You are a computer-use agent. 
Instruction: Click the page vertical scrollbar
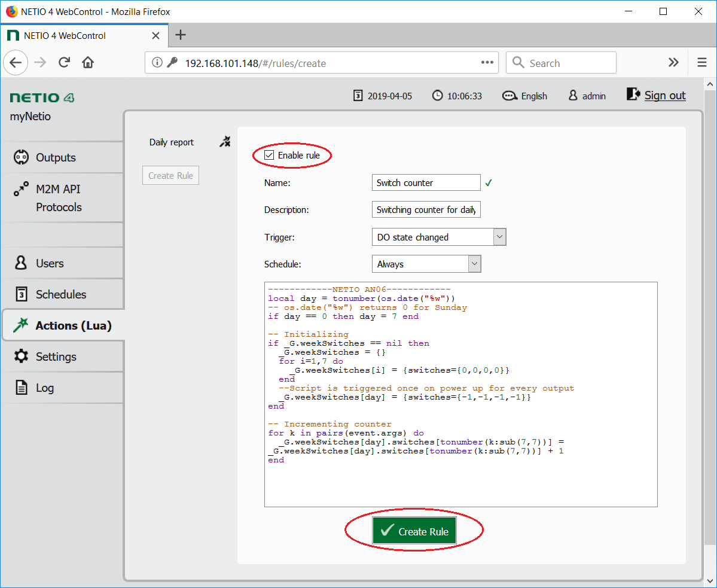(x=710, y=317)
